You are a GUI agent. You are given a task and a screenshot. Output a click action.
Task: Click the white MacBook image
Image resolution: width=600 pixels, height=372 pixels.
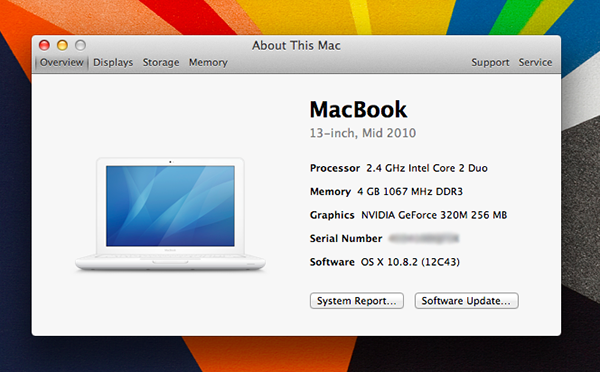170,214
